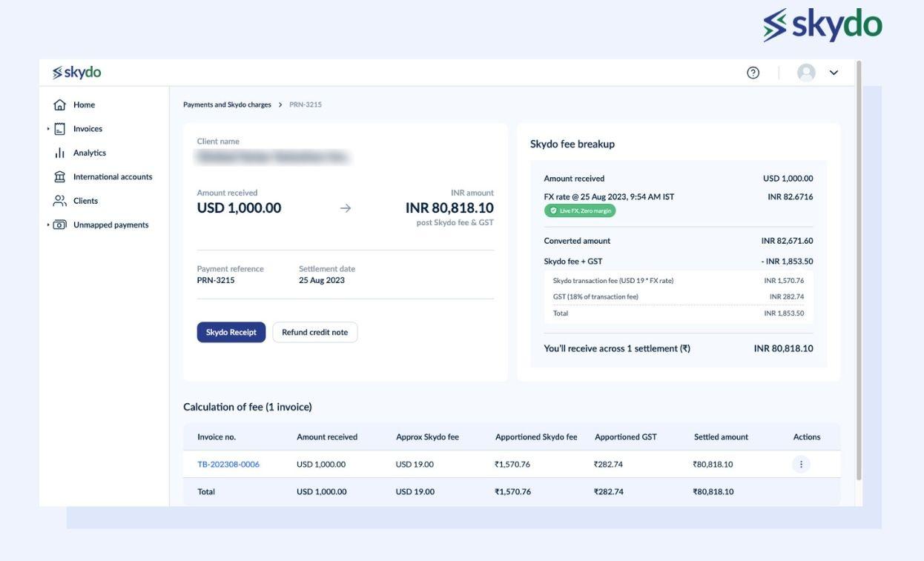Image resolution: width=924 pixels, height=561 pixels.
Task: Open the Home page from the sidebar
Action: point(83,103)
